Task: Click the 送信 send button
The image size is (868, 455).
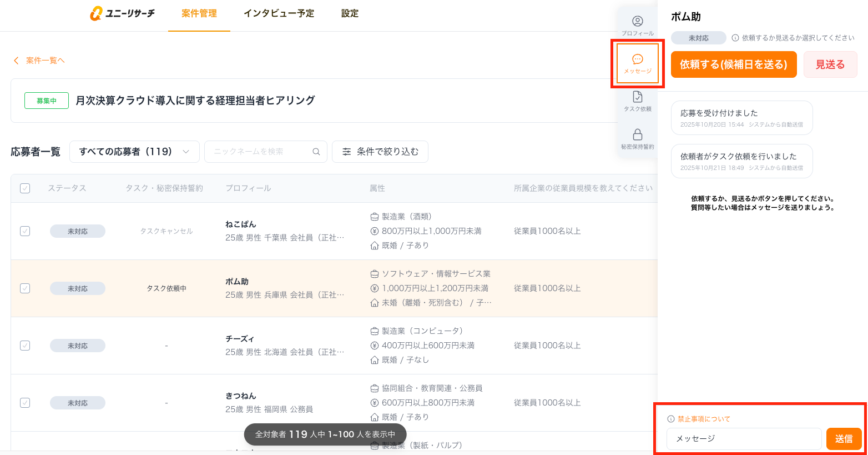Action: pos(844,439)
